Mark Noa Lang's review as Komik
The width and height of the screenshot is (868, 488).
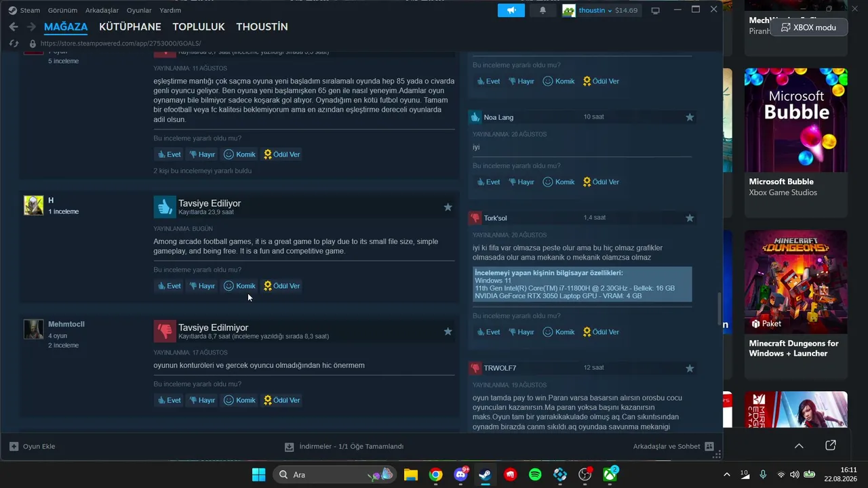click(559, 182)
